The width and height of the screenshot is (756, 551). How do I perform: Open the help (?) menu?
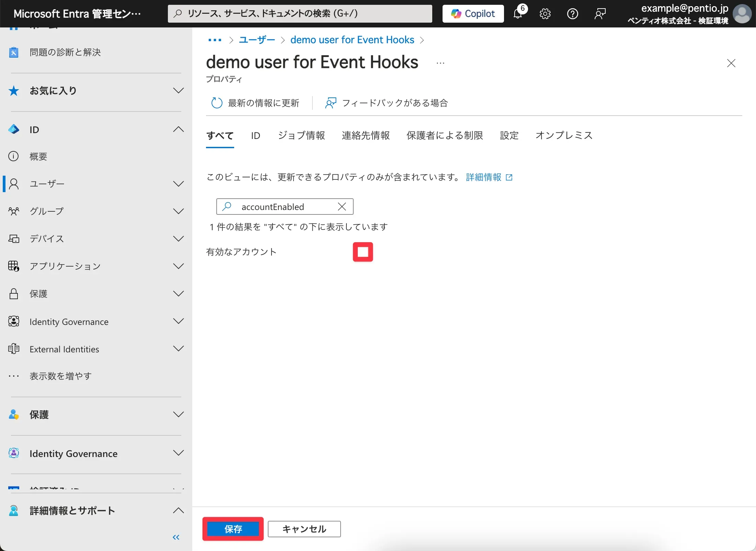(572, 14)
